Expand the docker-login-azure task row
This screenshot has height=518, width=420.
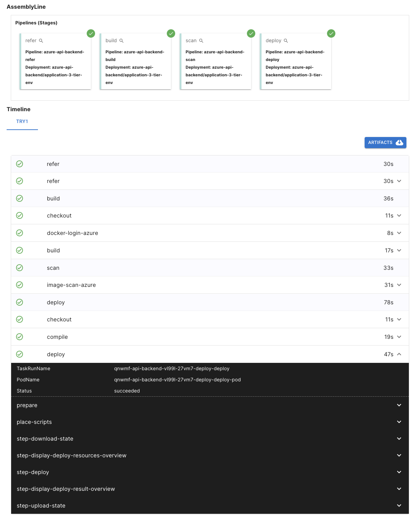tap(399, 233)
